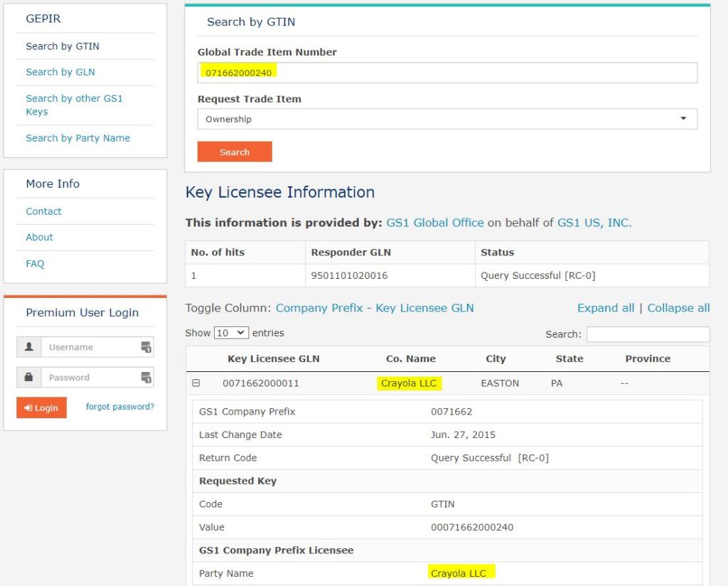The image size is (728, 586).
Task: Click the user icon beside Username
Action: (28, 347)
